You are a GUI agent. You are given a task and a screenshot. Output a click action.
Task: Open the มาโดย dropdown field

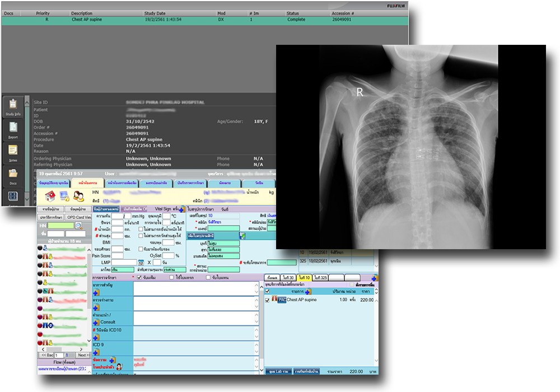(123, 269)
